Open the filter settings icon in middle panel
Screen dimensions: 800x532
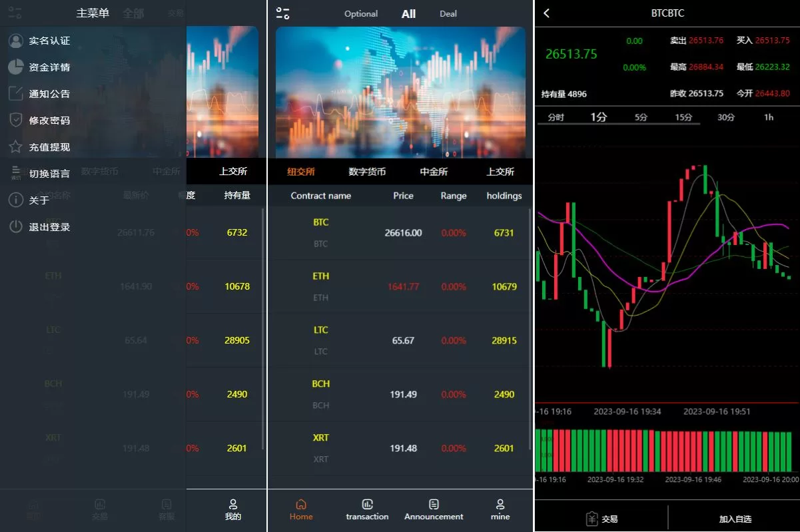point(282,13)
